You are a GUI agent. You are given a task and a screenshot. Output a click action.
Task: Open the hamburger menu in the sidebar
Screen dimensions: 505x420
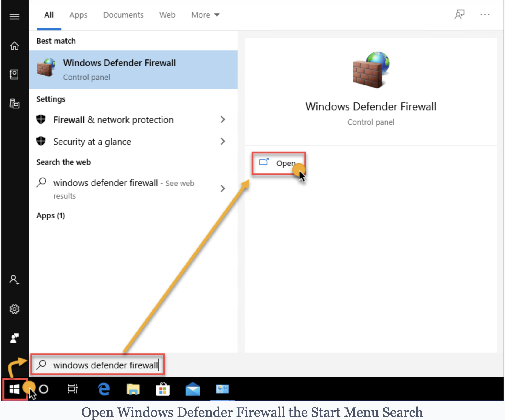pos(15,16)
